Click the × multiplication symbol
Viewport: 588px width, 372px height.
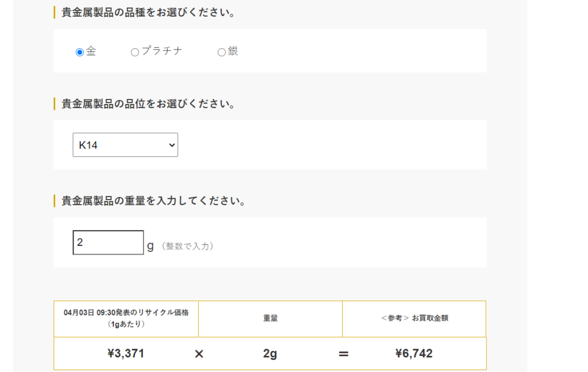199,354
